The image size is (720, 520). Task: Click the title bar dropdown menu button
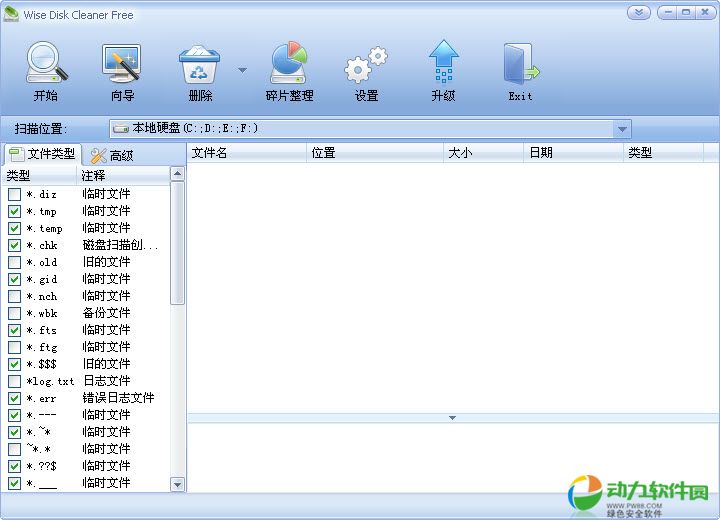[638, 13]
